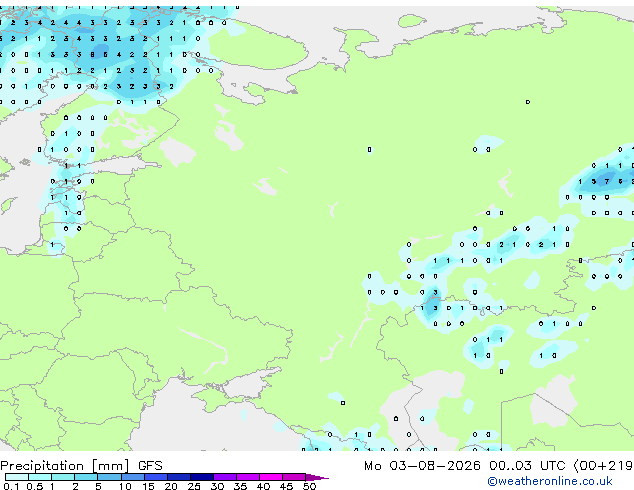Select the 2–5 mm legend color swatch
The width and height of the screenshot is (634, 490).
pos(86,477)
